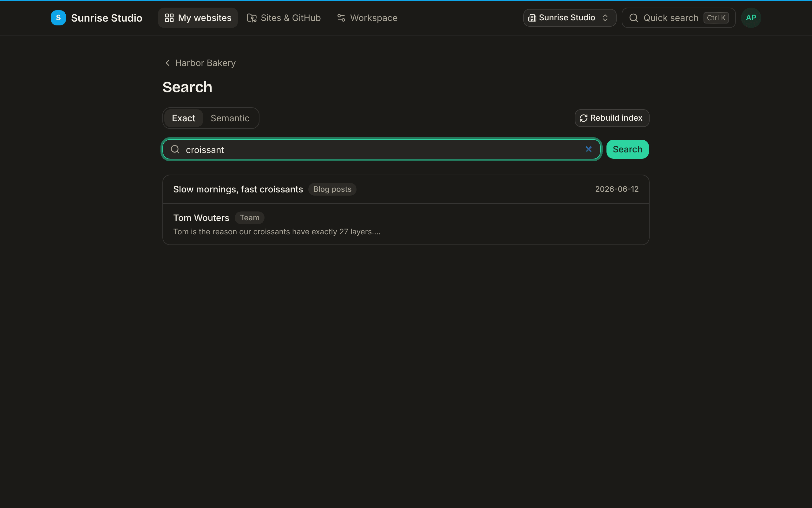The height and width of the screenshot is (508, 812).
Task: Open the Workspace section
Action: (x=367, y=18)
